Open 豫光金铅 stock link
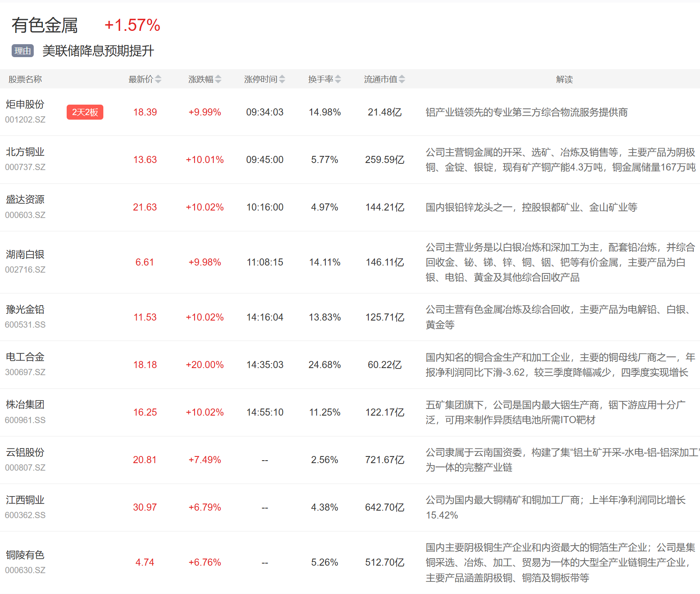The image size is (700, 594). pyautogui.click(x=25, y=310)
